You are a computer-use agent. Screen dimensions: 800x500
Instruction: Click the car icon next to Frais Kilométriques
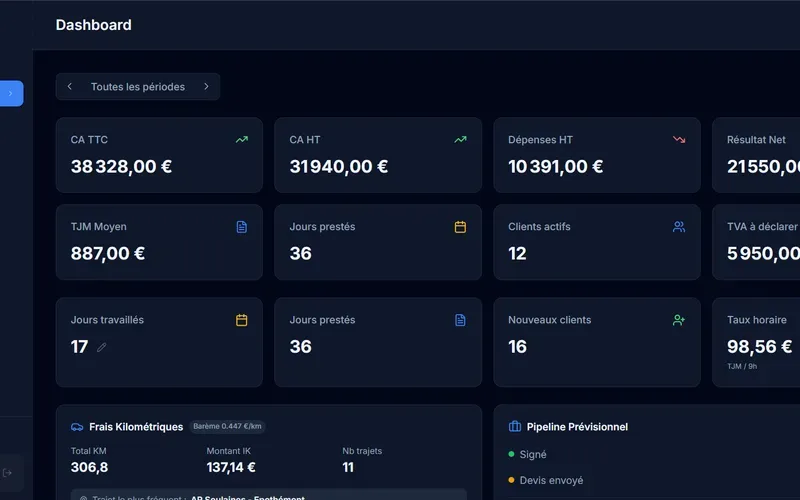[x=77, y=427]
